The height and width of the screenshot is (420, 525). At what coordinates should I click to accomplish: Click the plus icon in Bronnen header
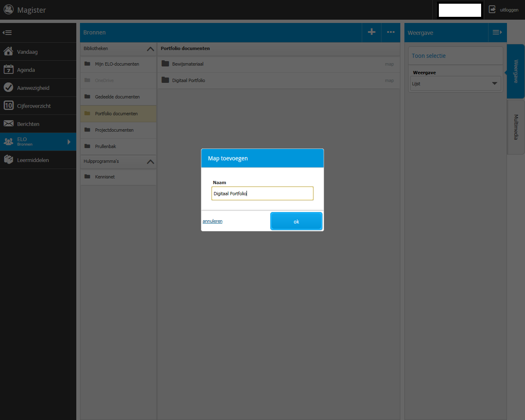(372, 32)
